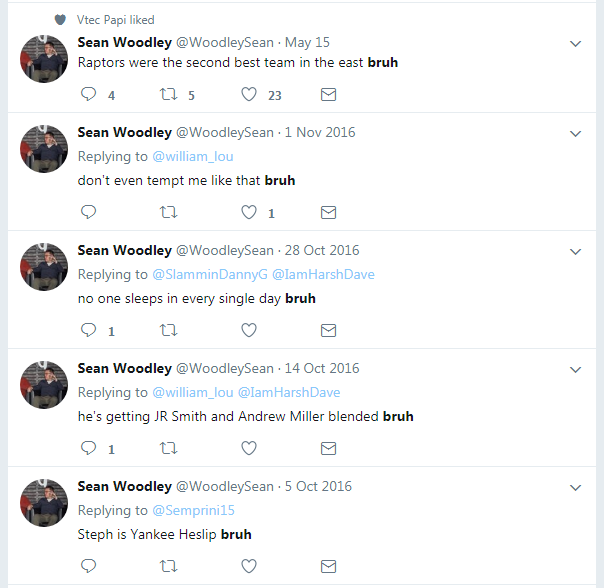Retweet the May 15 Raptors tweet
604x588 pixels.
[168, 94]
